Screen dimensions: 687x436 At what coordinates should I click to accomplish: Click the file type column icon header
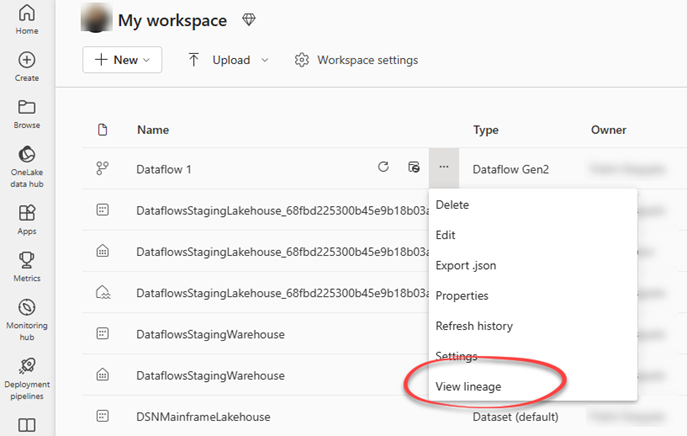tap(103, 130)
